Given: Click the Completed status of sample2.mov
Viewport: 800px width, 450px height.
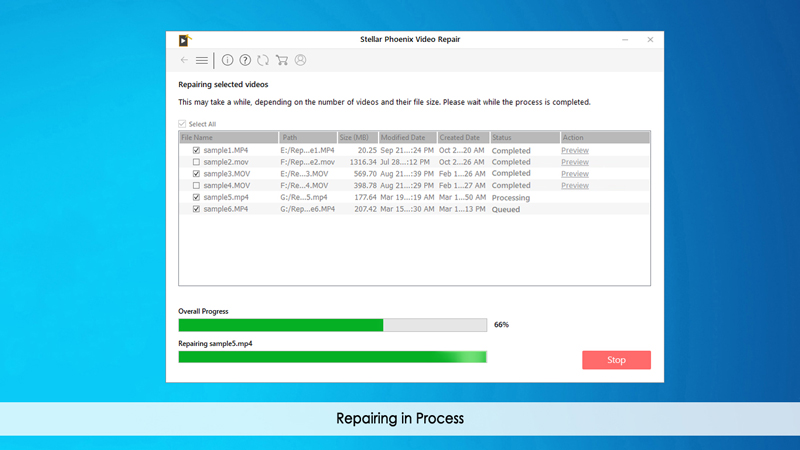Looking at the screenshot, I should point(511,162).
